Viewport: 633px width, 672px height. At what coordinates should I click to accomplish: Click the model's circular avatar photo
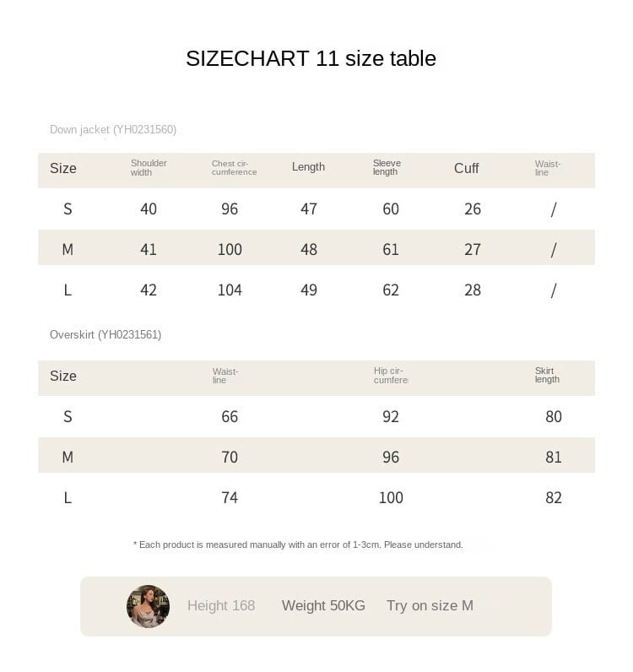[x=148, y=606]
